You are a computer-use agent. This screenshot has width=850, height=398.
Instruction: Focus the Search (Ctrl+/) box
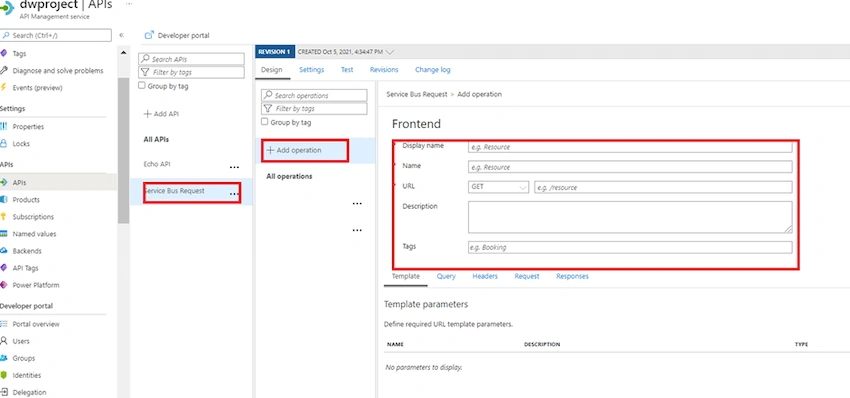[56, 35]
